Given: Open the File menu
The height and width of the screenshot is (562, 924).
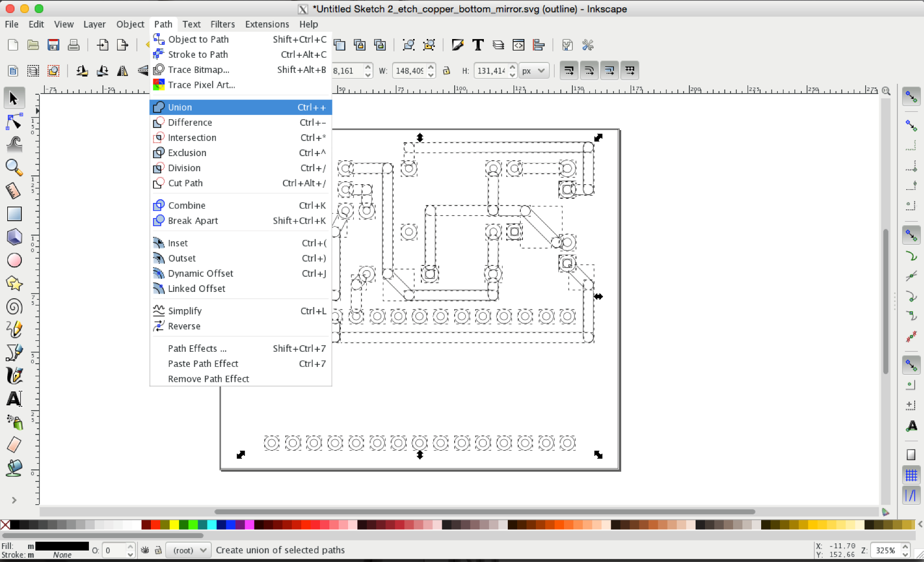Looking at the screenshot, I should pos(11,24).
